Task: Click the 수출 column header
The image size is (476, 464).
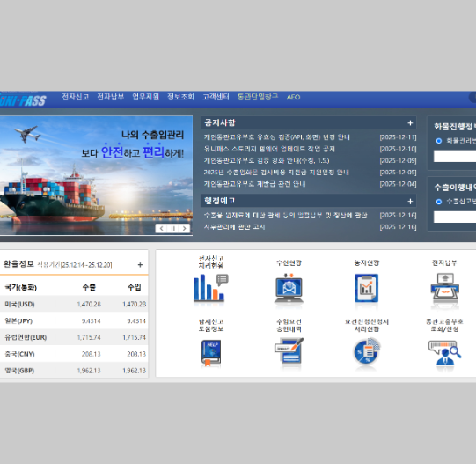Action: [x=89, y=287]
